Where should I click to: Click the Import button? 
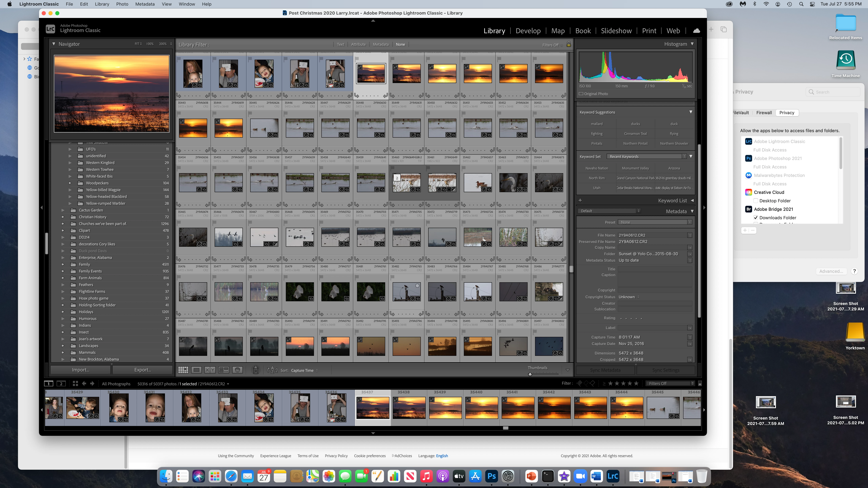click(x=81, y=370)
